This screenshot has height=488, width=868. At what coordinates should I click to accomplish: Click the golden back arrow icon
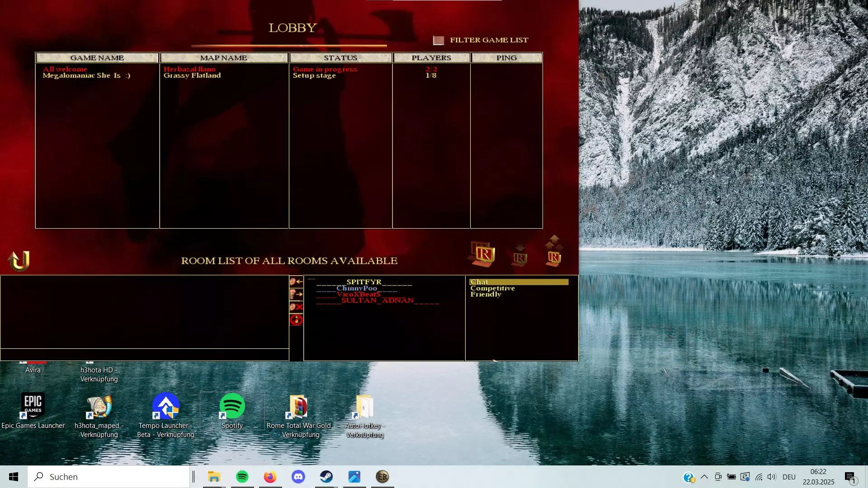(x=19, y=260)
